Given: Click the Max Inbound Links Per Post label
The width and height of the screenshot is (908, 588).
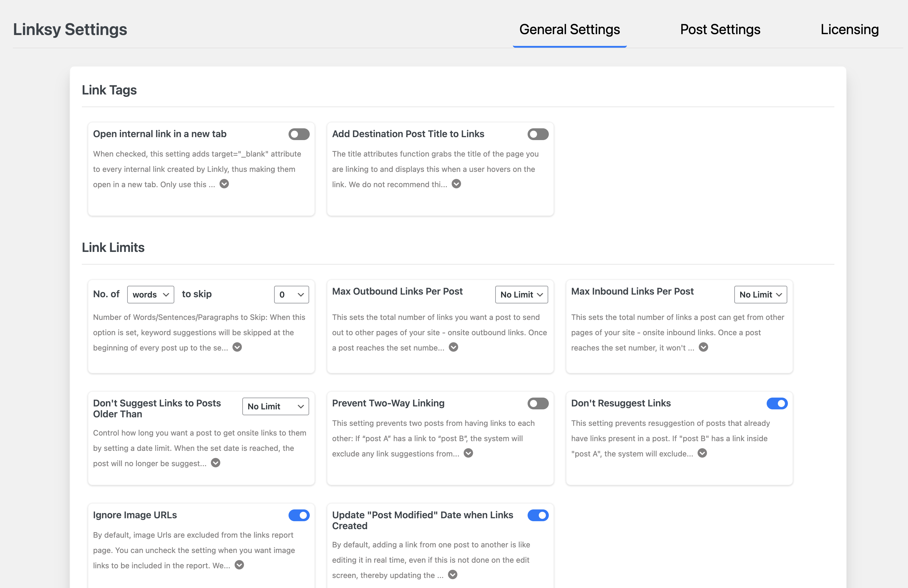Looking at the screenshot, I should coord(632,291).
